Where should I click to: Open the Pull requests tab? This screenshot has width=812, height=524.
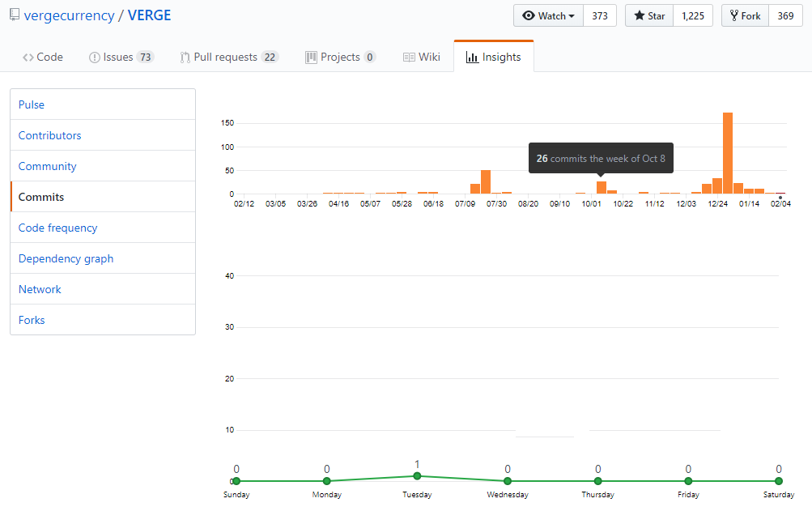[229, 57]
